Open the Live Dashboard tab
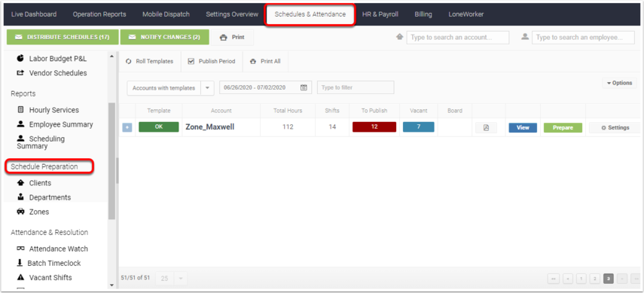 click(x=34, y=14)
